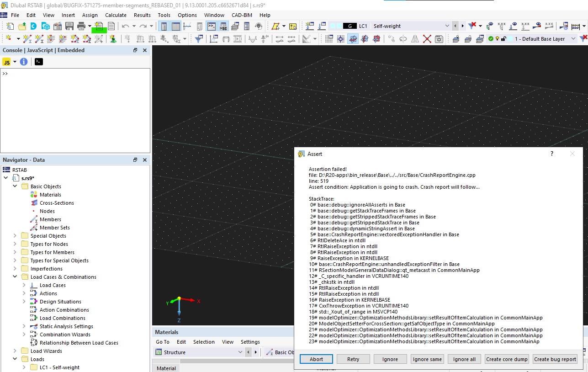Open the Results menu
Image resolution: width=588 pixels, height=372 pixels.
click(x=142, y=15)
